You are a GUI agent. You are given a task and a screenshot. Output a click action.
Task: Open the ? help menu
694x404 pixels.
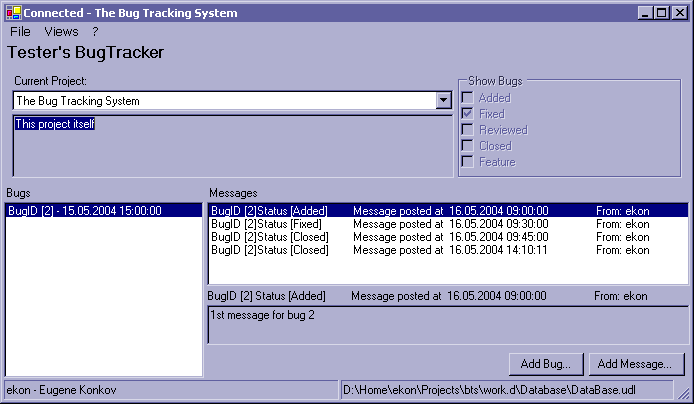click(x=95, y=32)
